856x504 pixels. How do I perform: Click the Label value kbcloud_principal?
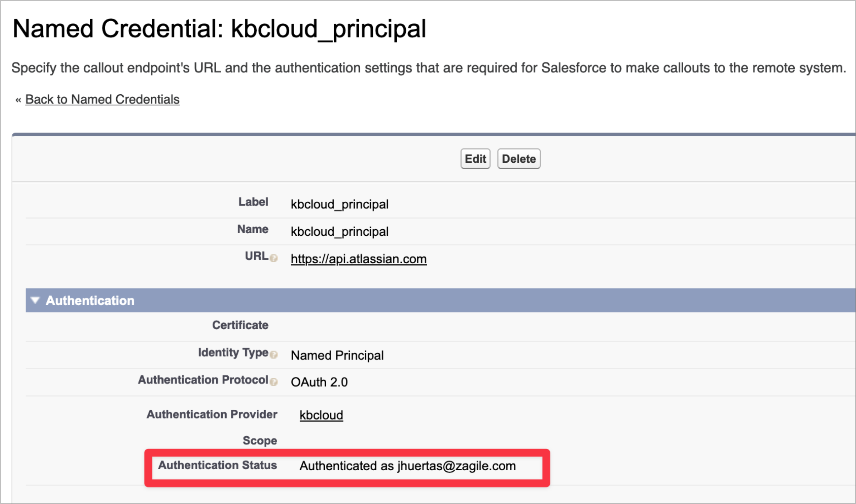(x=339, y=205)
